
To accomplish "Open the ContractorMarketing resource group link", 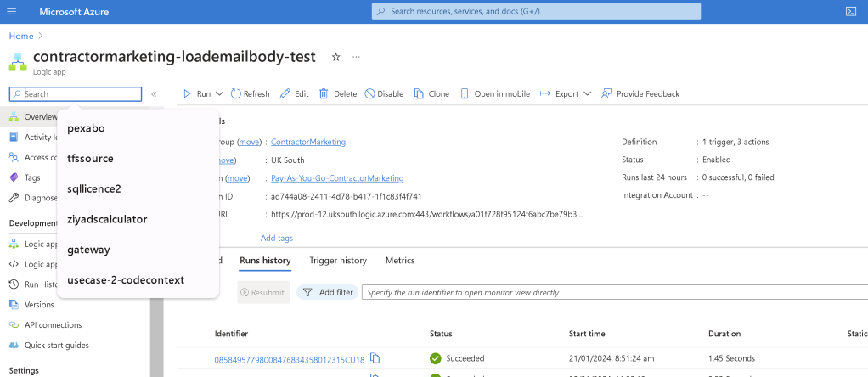I will [x=308, y=143].
